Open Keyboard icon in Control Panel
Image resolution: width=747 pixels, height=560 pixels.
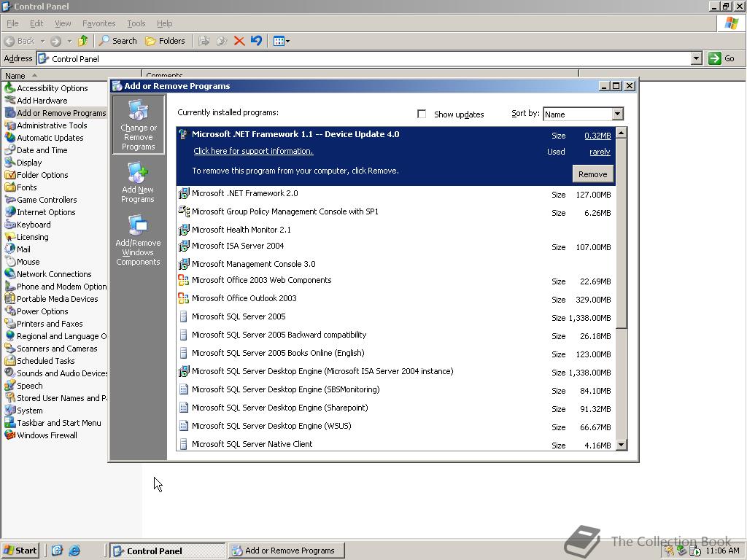point(10,225)
